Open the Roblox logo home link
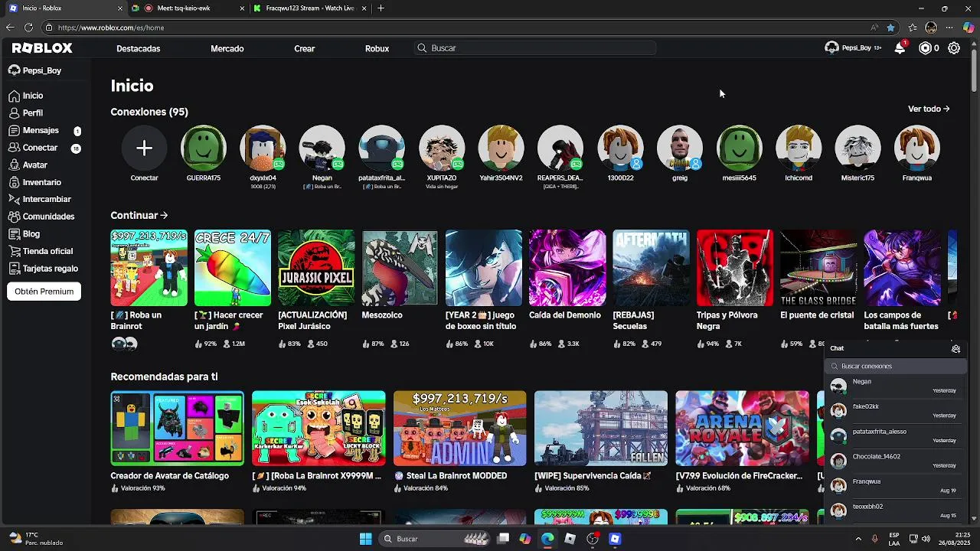Viewport: 980px width, 551px height. [42, 48]
